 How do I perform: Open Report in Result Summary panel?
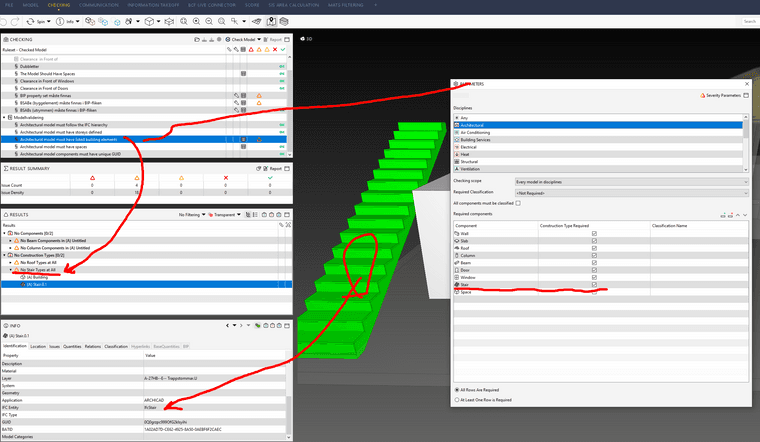point(272,169)
